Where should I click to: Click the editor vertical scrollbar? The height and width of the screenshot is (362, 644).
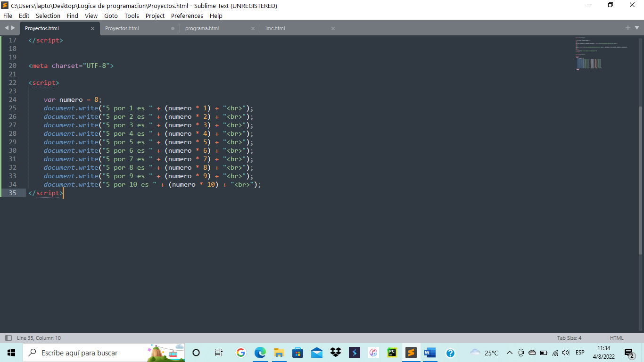640,181
